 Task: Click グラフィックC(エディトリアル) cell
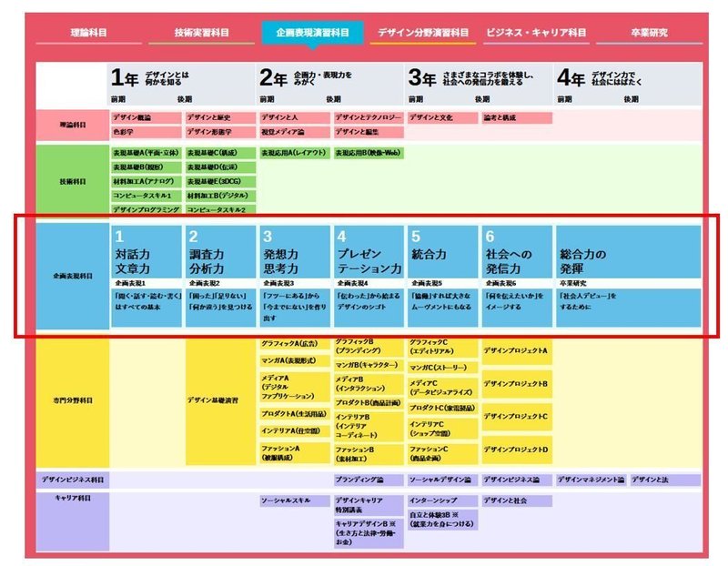point(443,347)
